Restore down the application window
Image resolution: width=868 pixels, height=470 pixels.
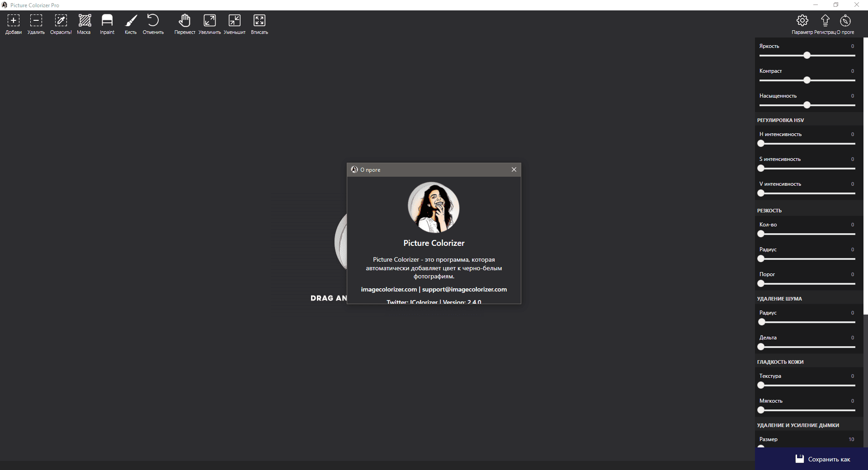(x=836, y=5)
